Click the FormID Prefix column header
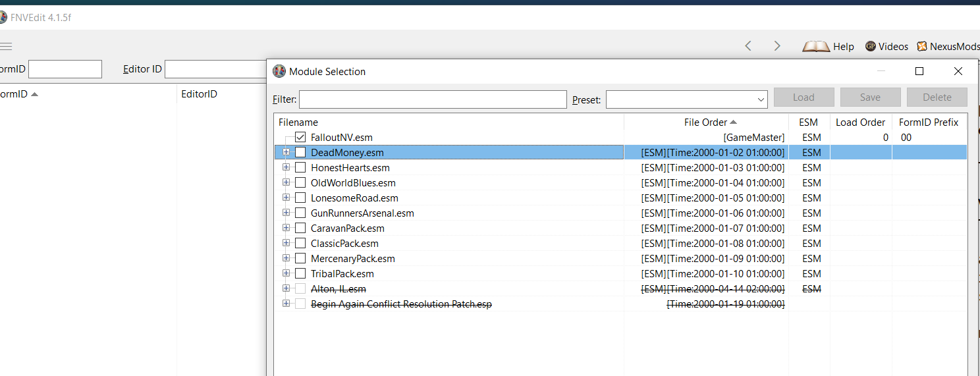980x376 pixels. pos(929,122)
